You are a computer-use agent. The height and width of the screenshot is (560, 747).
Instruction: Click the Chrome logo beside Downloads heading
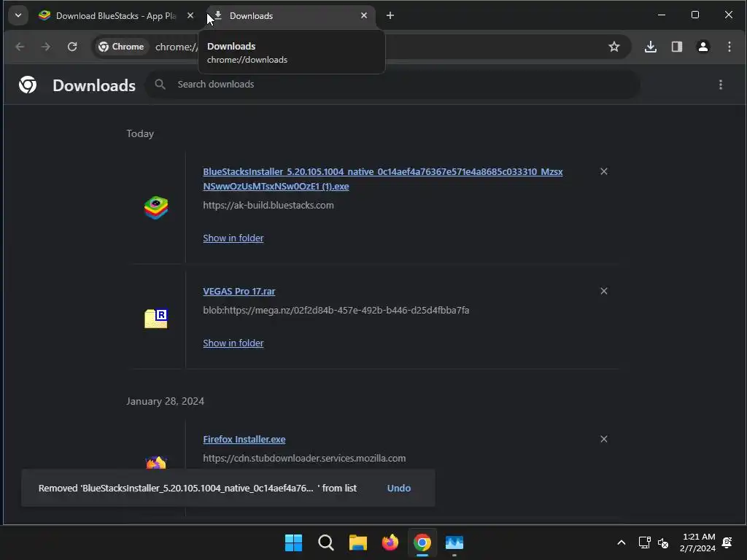pyautogui.click(x=28, y=85)
